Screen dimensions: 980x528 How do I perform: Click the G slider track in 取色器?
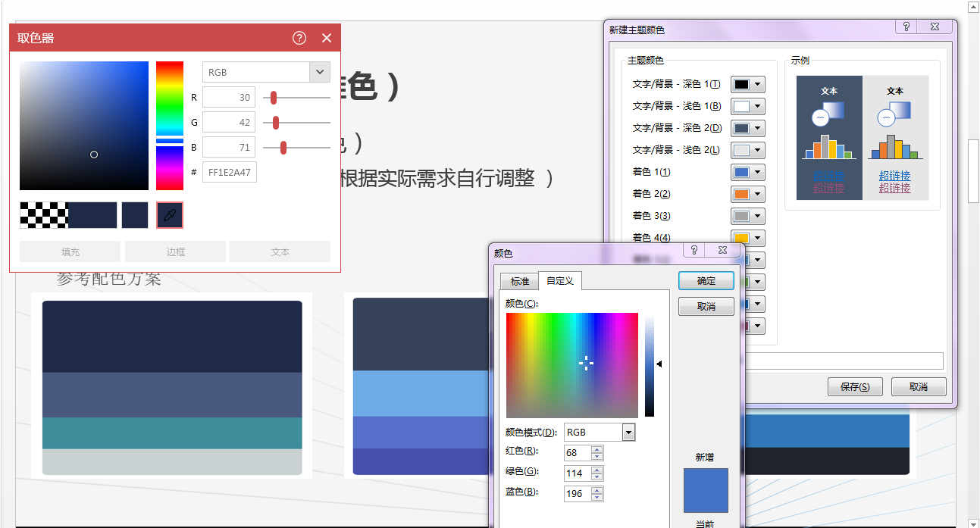[296, 123]
